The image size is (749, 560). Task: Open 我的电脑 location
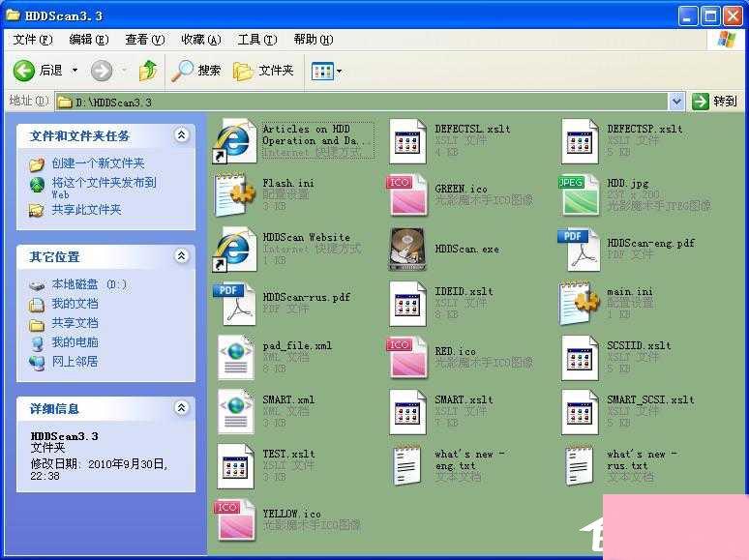point(75,342)
